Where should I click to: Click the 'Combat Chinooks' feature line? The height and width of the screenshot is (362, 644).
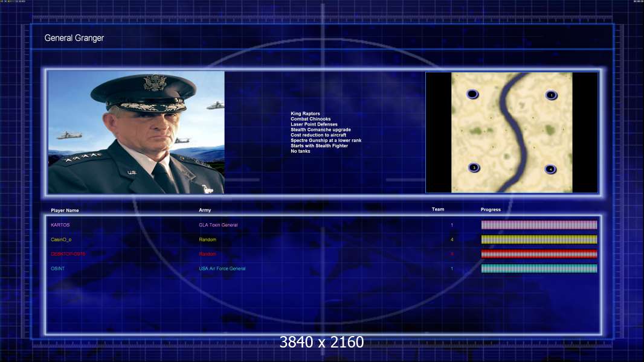coord(311,119)
